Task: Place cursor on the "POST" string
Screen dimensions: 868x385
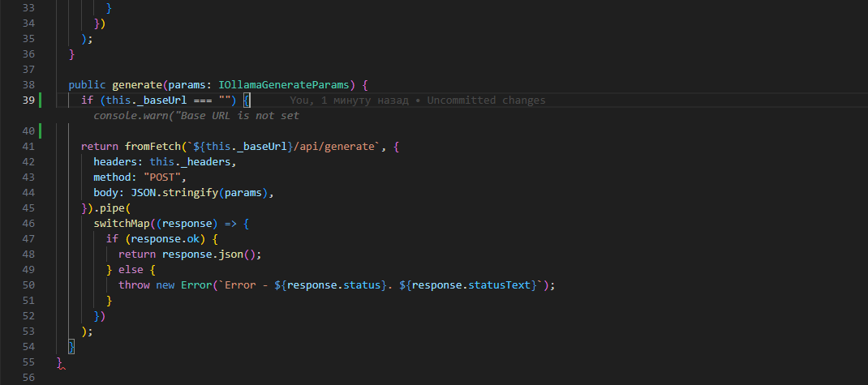Action: point(165,178)
